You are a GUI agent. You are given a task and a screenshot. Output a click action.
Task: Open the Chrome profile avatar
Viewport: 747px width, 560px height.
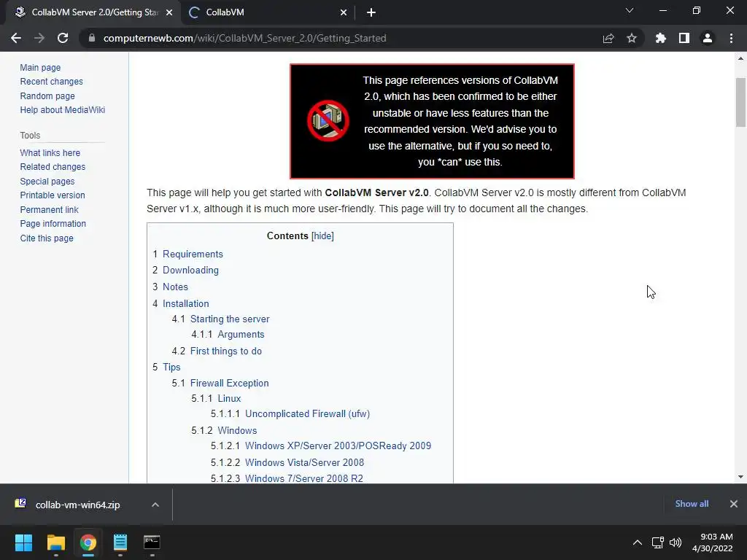[708, 38]
